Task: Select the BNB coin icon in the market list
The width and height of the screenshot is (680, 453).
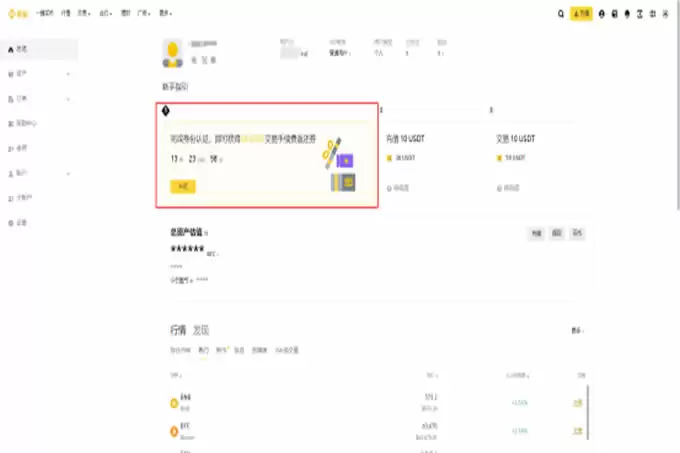Action: tap(174, 403)
